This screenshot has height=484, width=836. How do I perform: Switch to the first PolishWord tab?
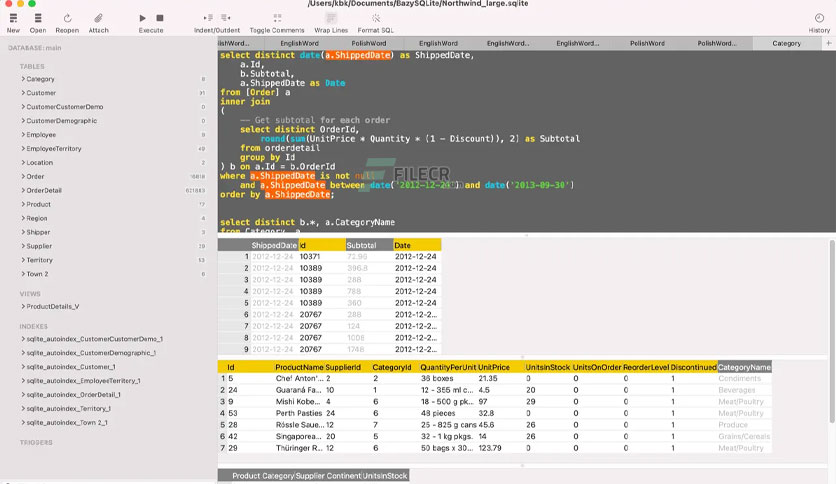368,43
